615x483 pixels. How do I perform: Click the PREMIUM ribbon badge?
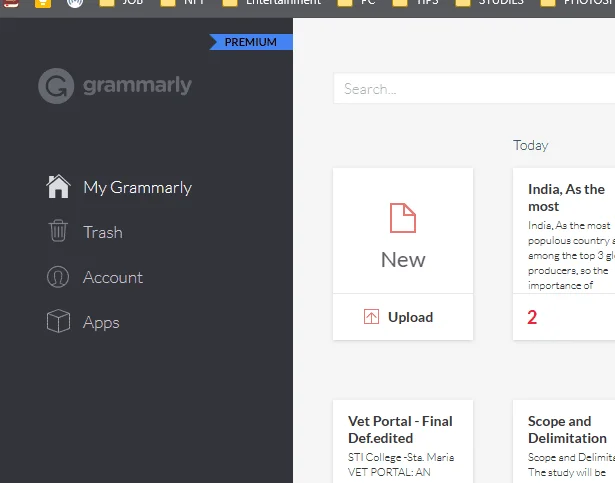pos(251,42)
